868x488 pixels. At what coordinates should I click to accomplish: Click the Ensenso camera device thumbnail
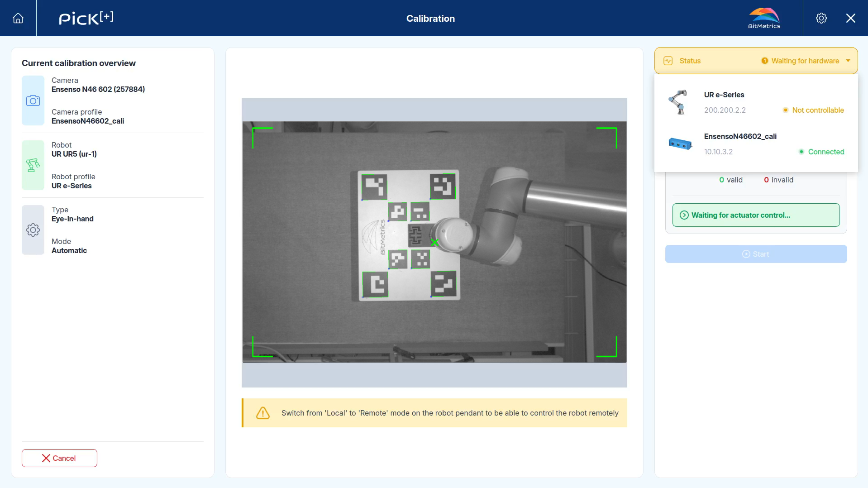(680, 144)
